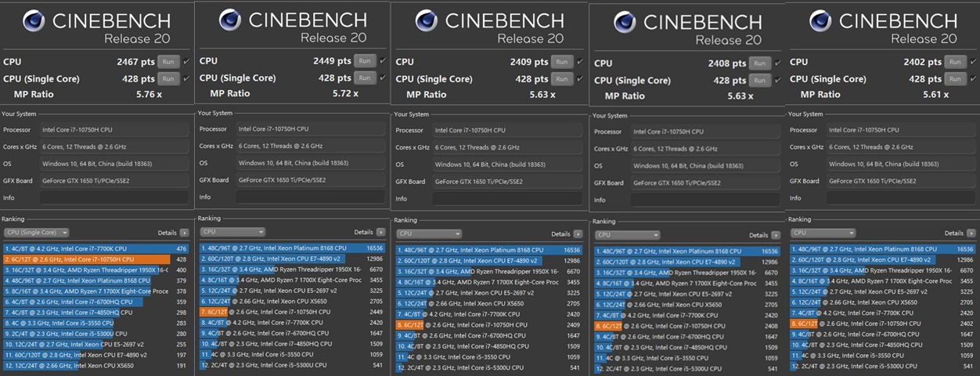980x376 pixels.
Task: Click the Details arrow icon in the 2408 pts panel
Action: (x=775, y=235)
